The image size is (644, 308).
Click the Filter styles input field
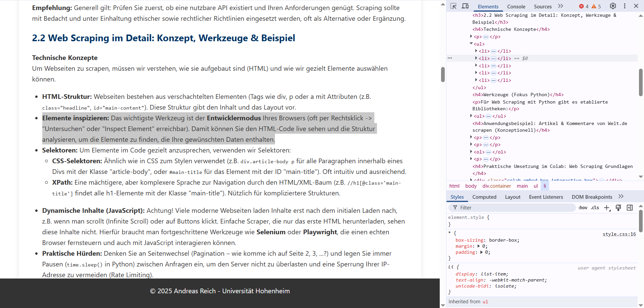pos(512,208)
